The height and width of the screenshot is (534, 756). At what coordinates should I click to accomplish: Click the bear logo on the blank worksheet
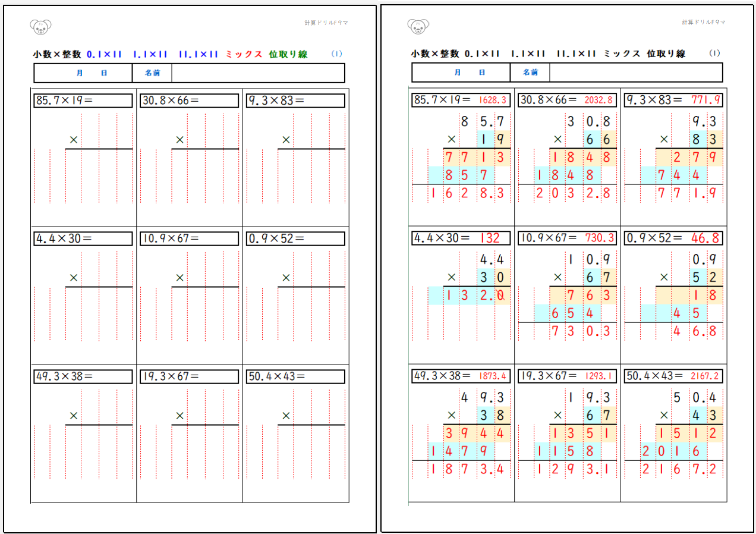[40, 26]
